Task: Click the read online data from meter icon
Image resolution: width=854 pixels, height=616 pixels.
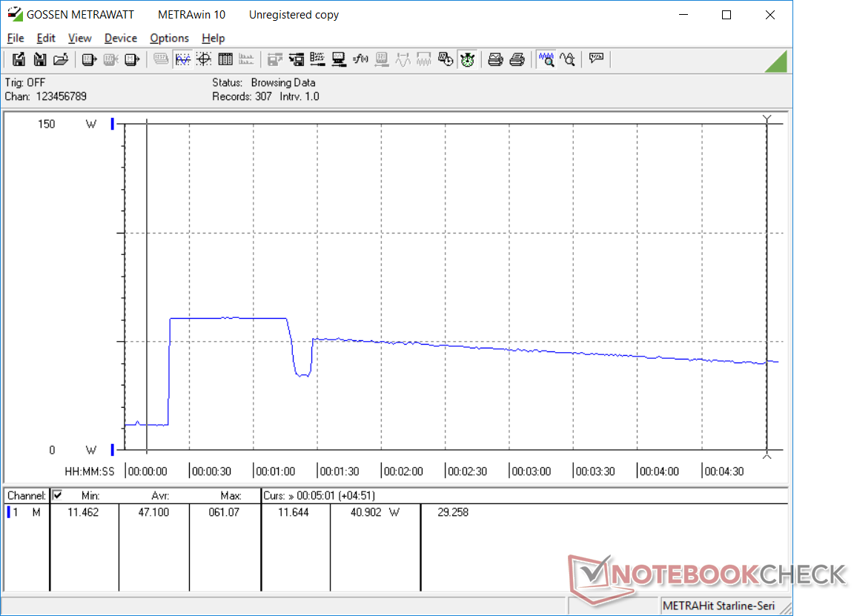Action: 89,59
